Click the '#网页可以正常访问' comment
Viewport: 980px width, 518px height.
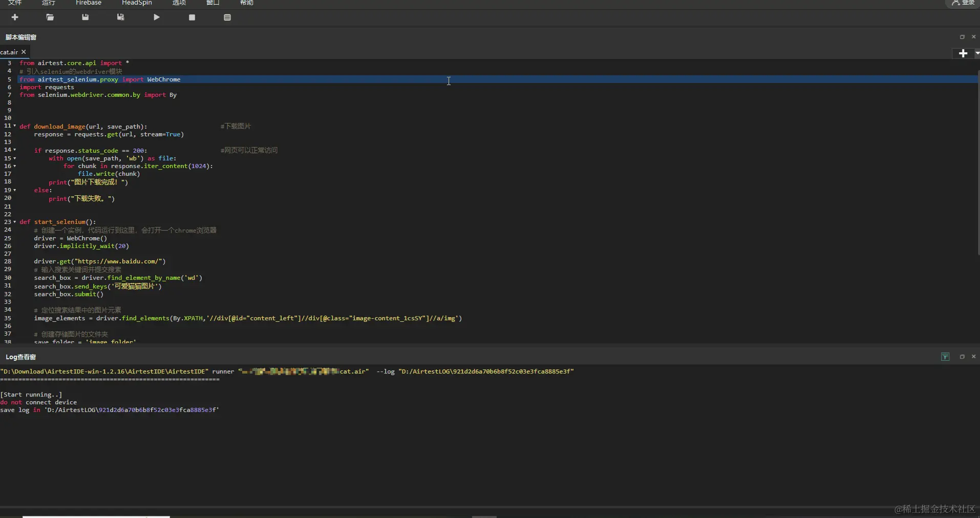point(249,150)
